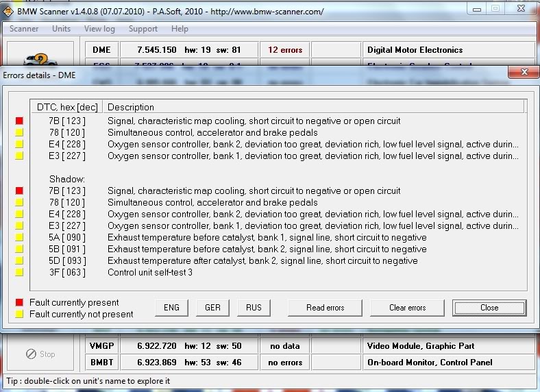
Task: Select first 'Oxygen sensor controller, bank 1' description
Action: click(x=312, y=156)
